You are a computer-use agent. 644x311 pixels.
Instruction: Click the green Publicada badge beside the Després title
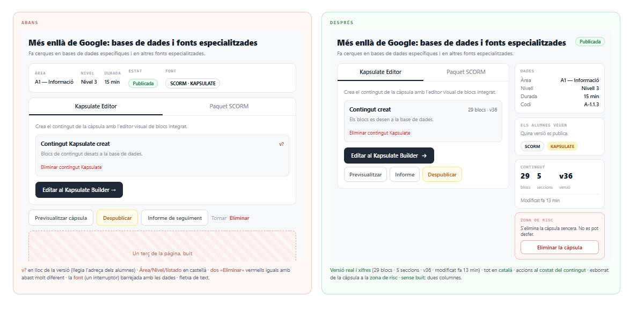(590, 42)
